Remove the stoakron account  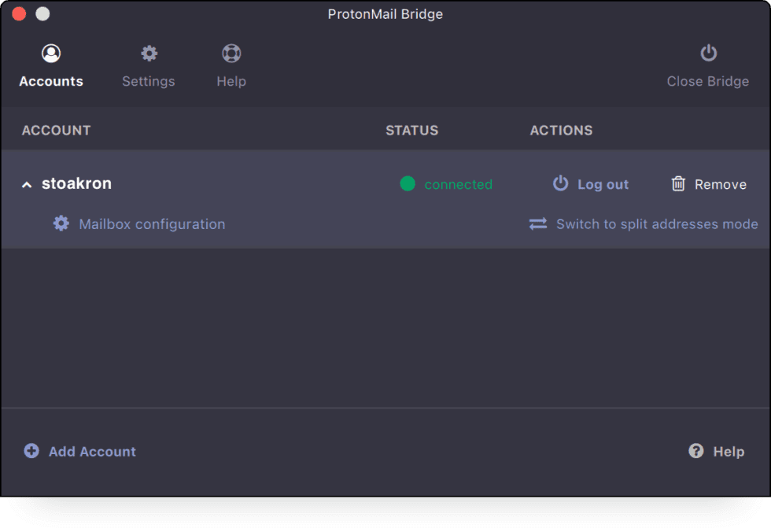pos(721,184)
